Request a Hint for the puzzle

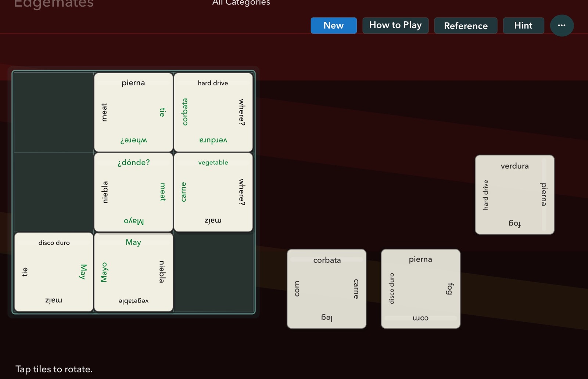(523, 25)
